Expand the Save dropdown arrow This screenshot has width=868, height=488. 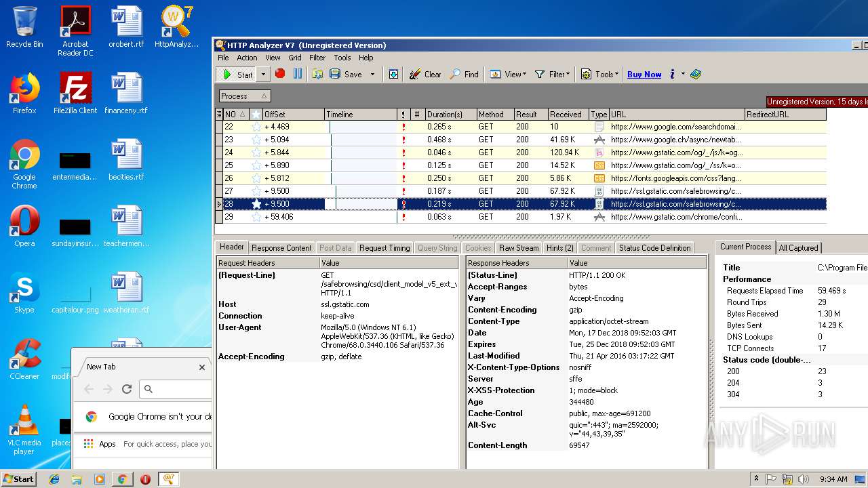tap(372, 75)
